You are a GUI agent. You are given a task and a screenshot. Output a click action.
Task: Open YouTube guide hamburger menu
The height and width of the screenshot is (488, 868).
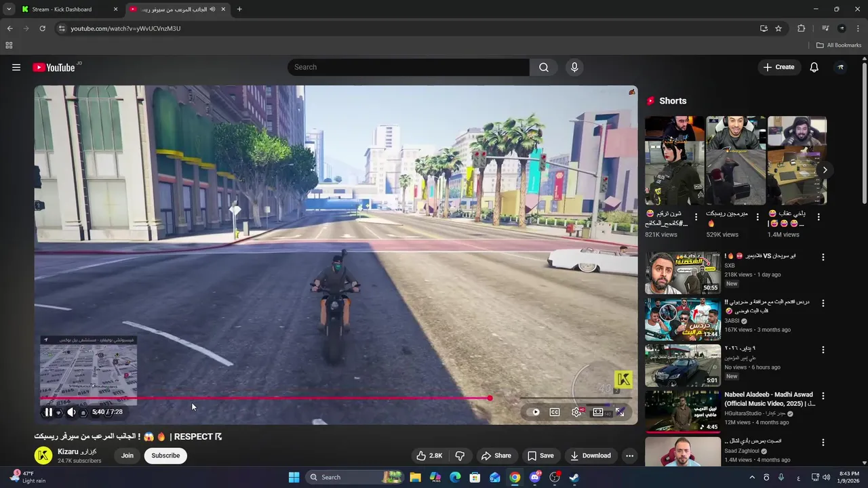(x=16, y=67)
